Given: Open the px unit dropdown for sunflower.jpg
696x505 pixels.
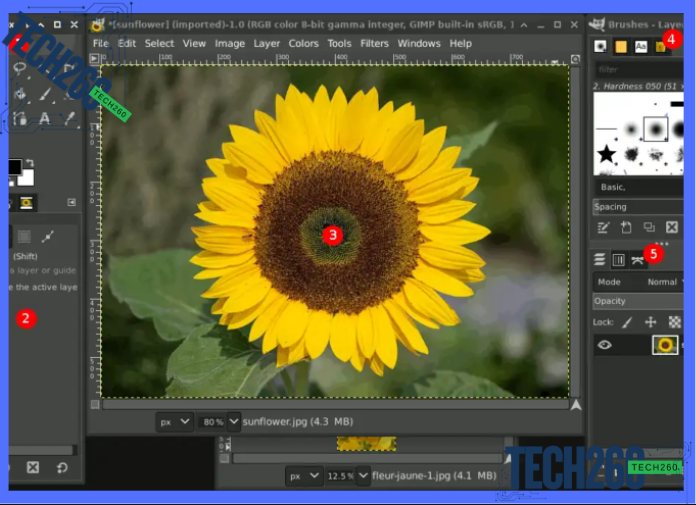Looking at the screenshot, I should (175, 422).
